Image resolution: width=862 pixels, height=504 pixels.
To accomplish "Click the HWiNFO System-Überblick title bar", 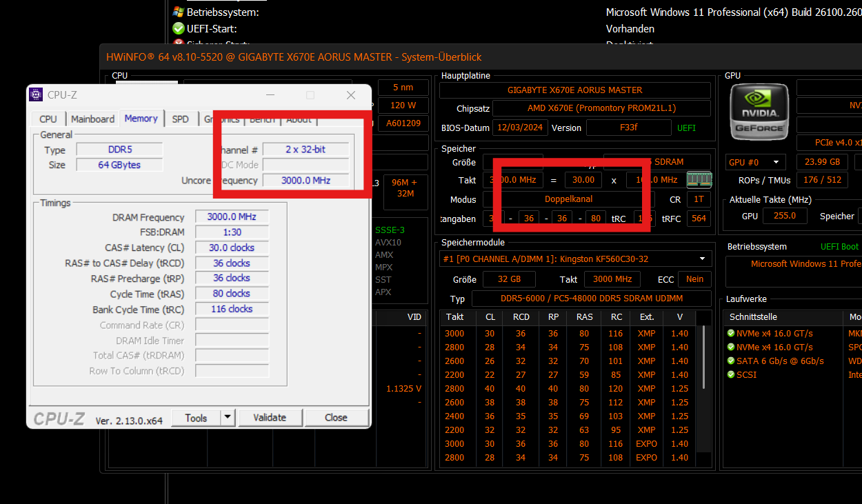I will [481, 57].
